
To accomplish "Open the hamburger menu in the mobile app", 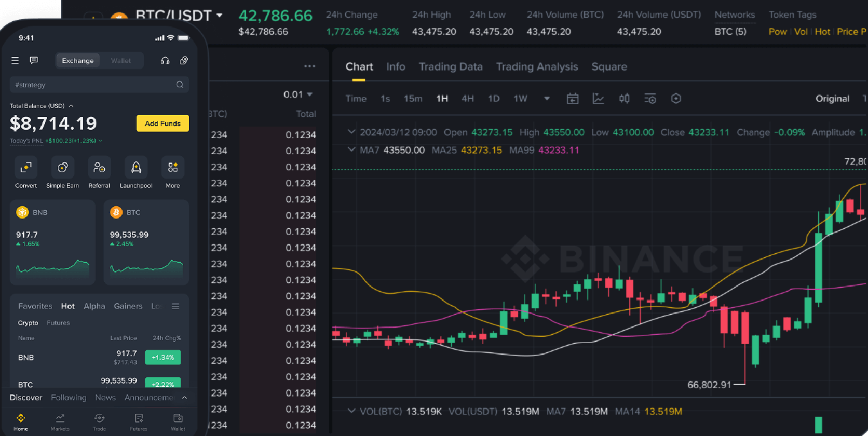I will tap(15, 61).
